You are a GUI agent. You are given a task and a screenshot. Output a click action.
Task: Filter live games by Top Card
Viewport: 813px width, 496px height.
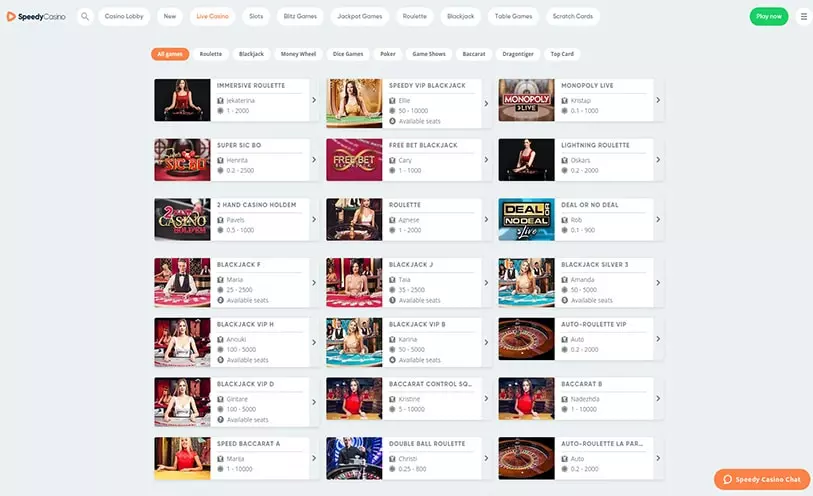(x=562, y=54)
